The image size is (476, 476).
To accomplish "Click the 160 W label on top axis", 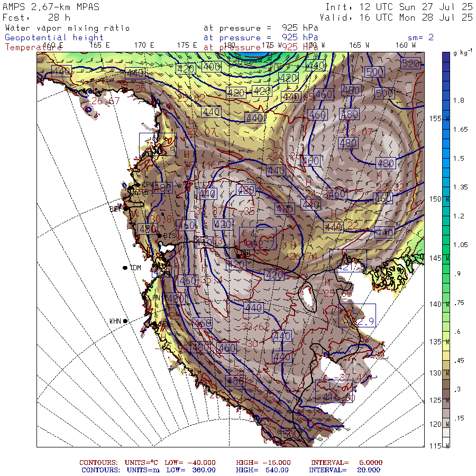I will (x=405, y=45).
